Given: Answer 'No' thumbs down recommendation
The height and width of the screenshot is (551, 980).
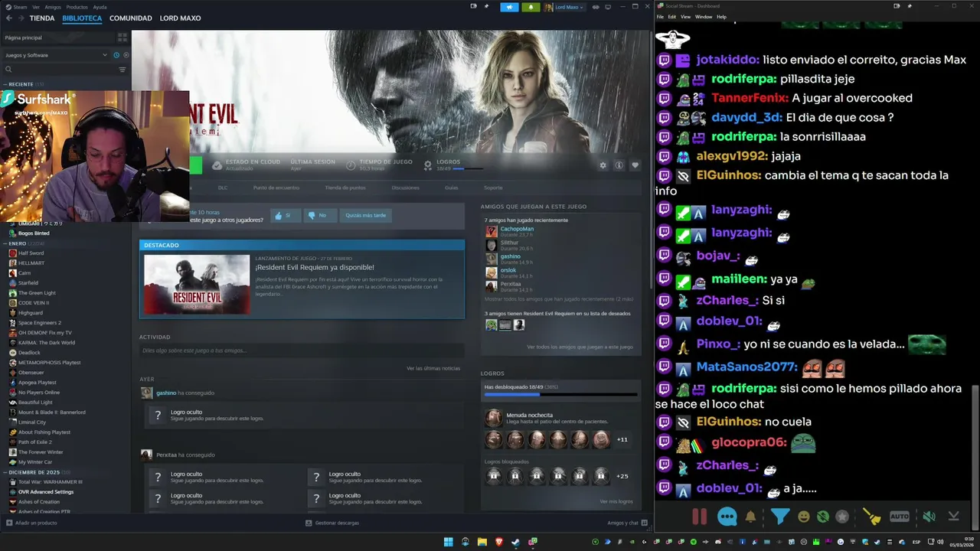Looking at the screenshot, I should (318, 216).
